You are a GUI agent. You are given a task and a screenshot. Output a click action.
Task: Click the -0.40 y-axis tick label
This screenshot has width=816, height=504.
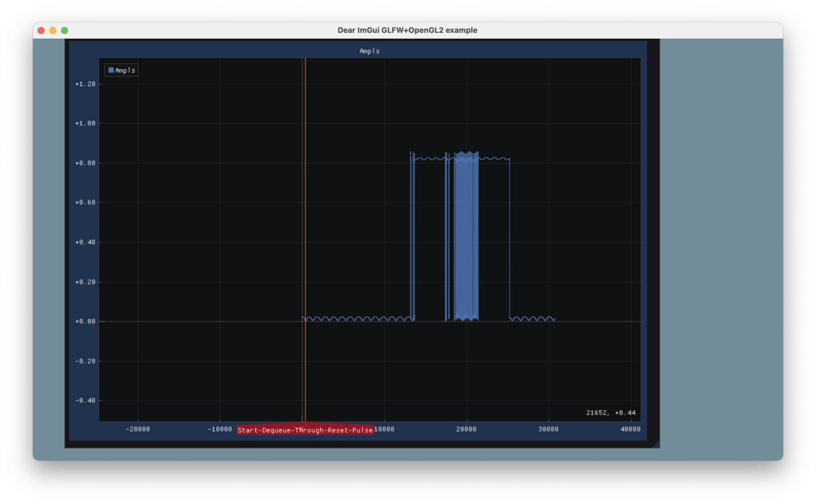[85, 401]
